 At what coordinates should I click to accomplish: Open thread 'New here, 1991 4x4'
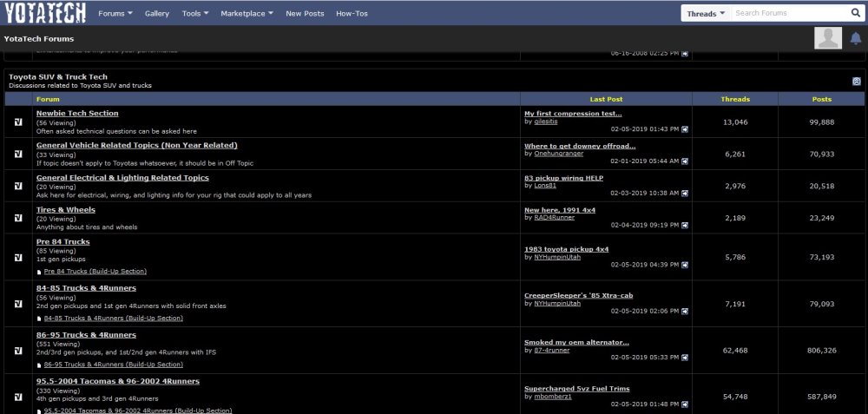560,210
